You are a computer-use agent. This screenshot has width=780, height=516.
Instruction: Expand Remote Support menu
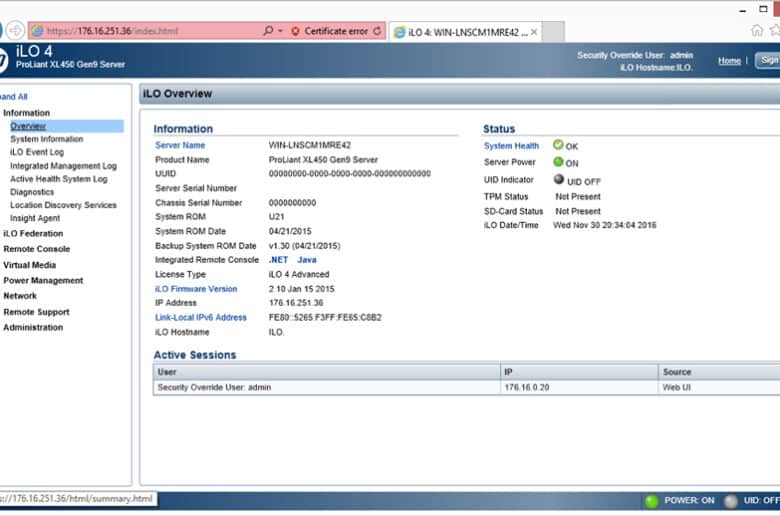(36, 312)
